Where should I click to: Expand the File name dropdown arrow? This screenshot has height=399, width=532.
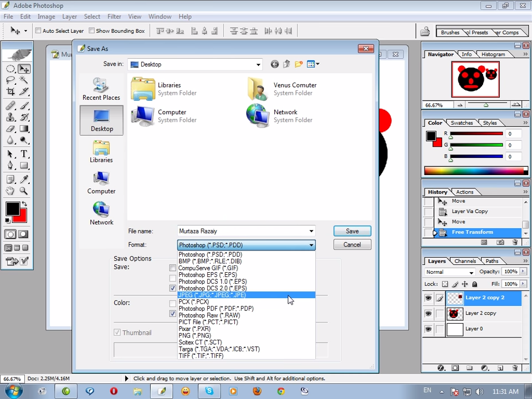click(x=311, y=231)
